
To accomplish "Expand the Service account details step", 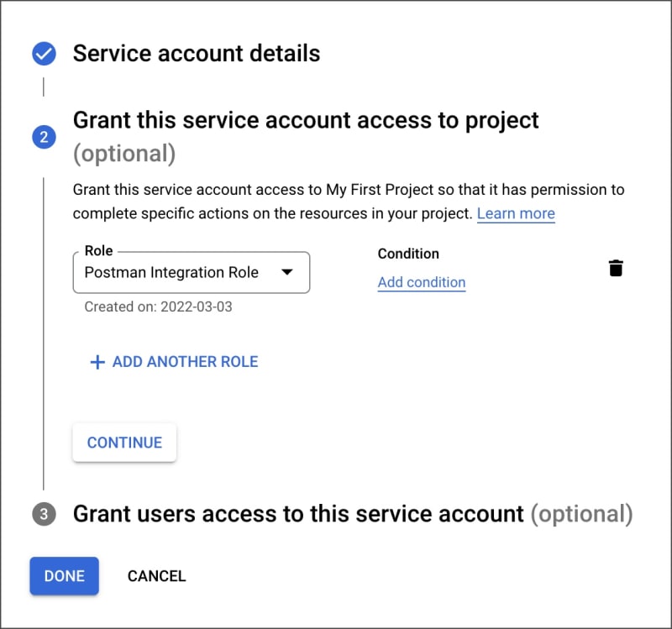I will point(197,54).
